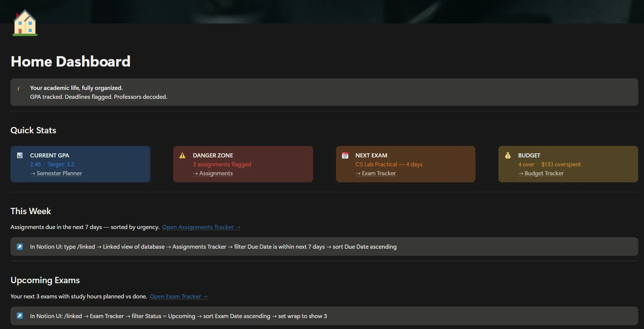Click the '3 assignments flagged' red text
Image resolution: width=644 pixels, height=329 pixels.
[x=222, y=164]
